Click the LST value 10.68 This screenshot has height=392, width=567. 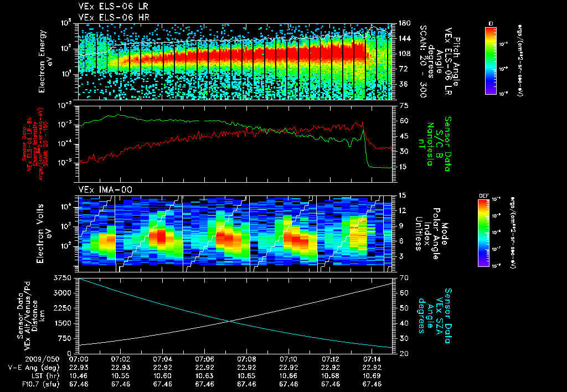point(330,376)
